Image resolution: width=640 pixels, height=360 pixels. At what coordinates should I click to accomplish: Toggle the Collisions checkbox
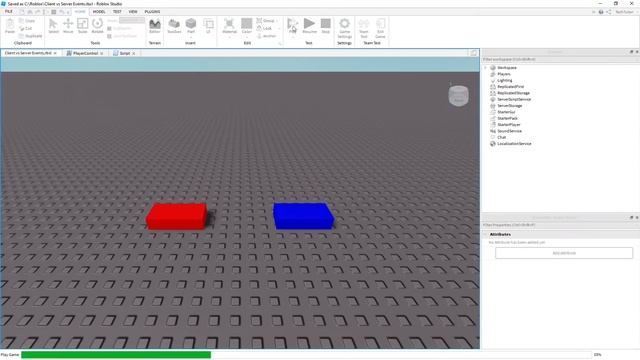[x=109, y=29]
